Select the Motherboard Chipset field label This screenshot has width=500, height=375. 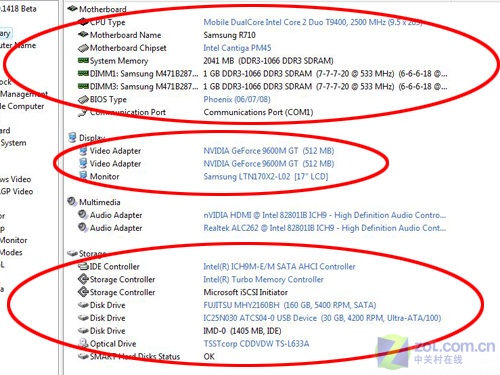[x=128, y=48]
